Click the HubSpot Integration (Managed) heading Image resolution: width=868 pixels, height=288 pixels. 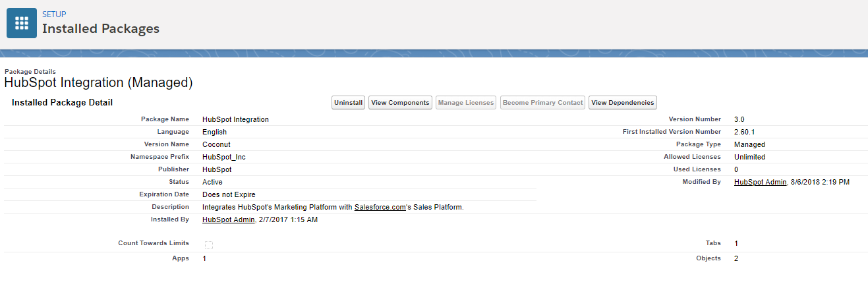click(x=98, y=82)
